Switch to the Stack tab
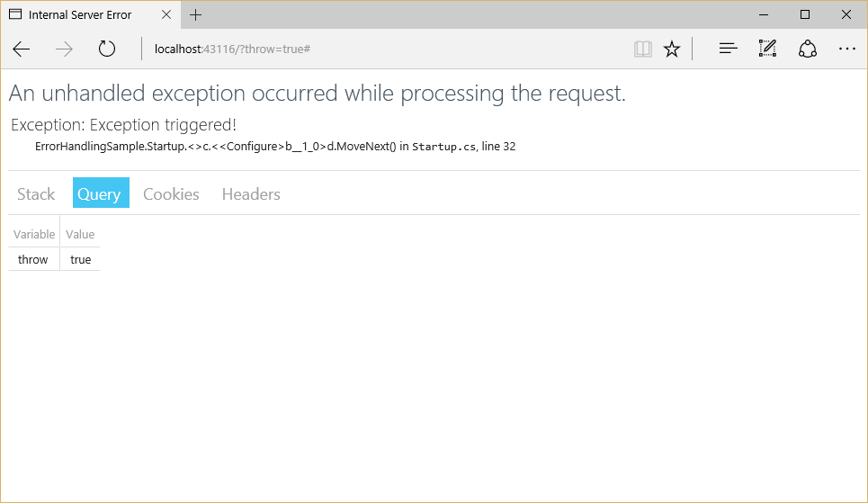 (36, 193)
